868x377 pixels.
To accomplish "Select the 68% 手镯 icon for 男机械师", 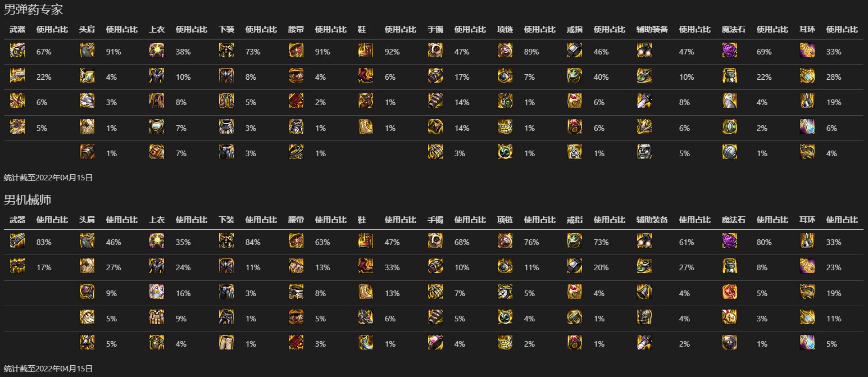I will (435, 242).
